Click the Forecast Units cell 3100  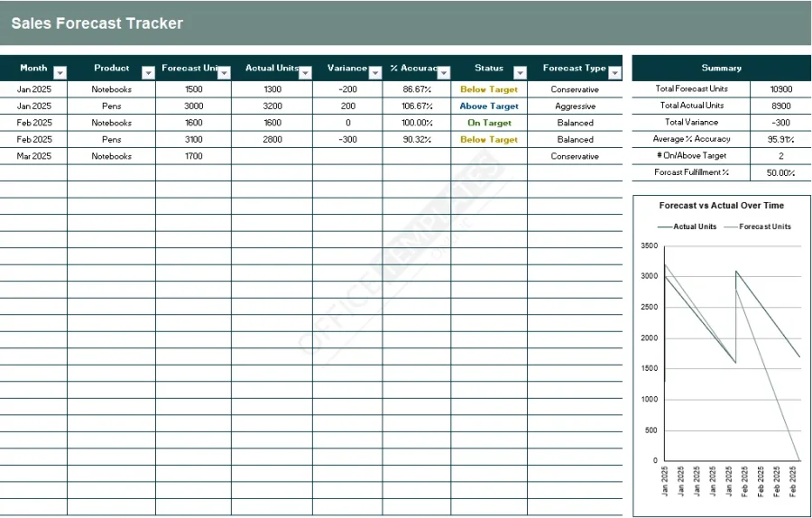pos(194,139)
